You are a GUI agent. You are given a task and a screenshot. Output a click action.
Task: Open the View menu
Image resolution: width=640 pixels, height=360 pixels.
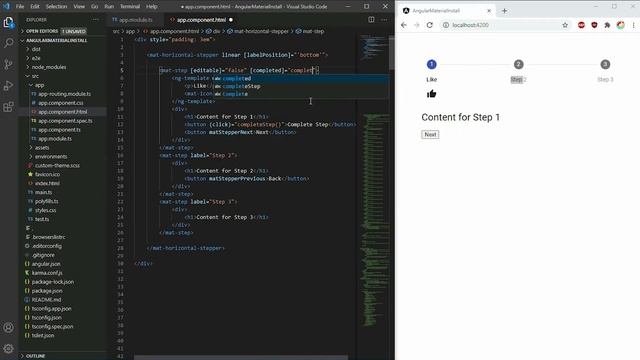pos(79,6)
